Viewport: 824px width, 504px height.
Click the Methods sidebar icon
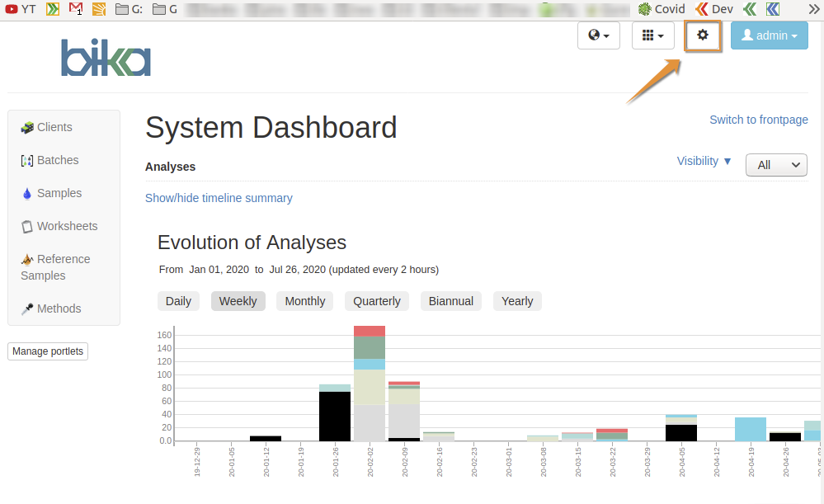tap(27, 309)
